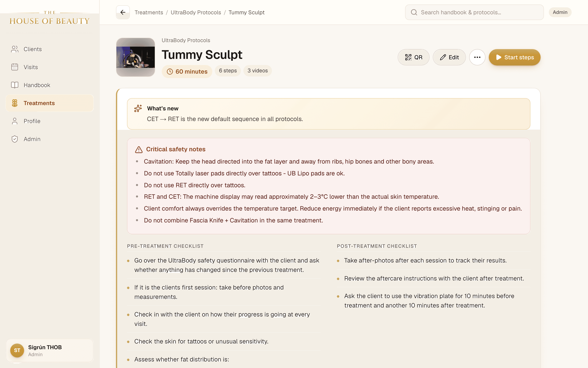Open the Visits section
Screen dimensions: 588x368
click(50, 67)
